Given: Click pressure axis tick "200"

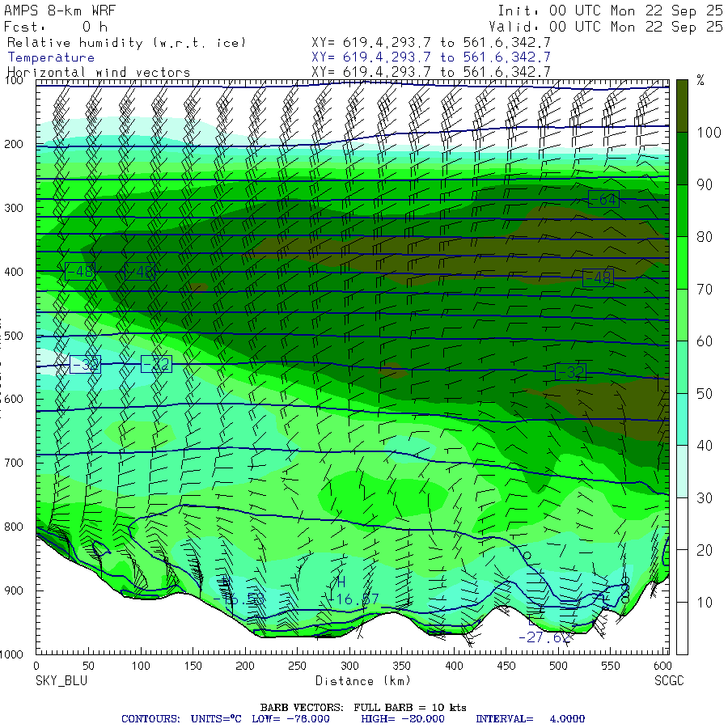Looking at the screenshot, I should pos(14,144).
